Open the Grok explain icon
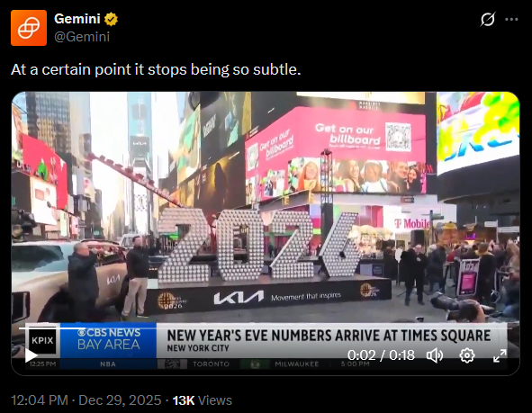 click(x=488, y=19)
